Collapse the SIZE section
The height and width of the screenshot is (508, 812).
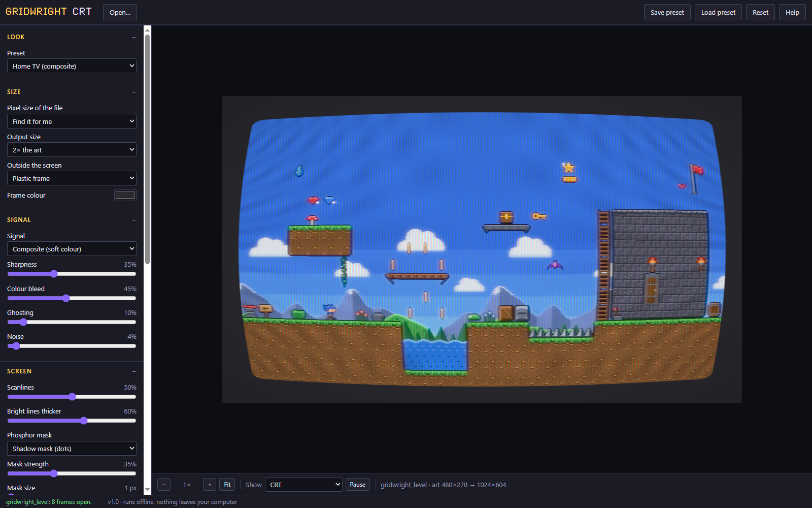[x=134, y=92]
